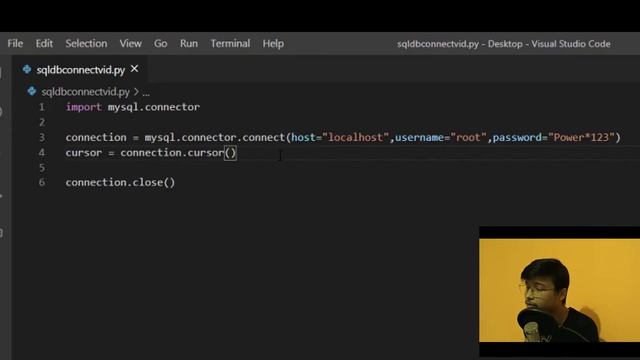640x360 pixels.
Task: Open the Terminal menu
Action: pos(230,43)
